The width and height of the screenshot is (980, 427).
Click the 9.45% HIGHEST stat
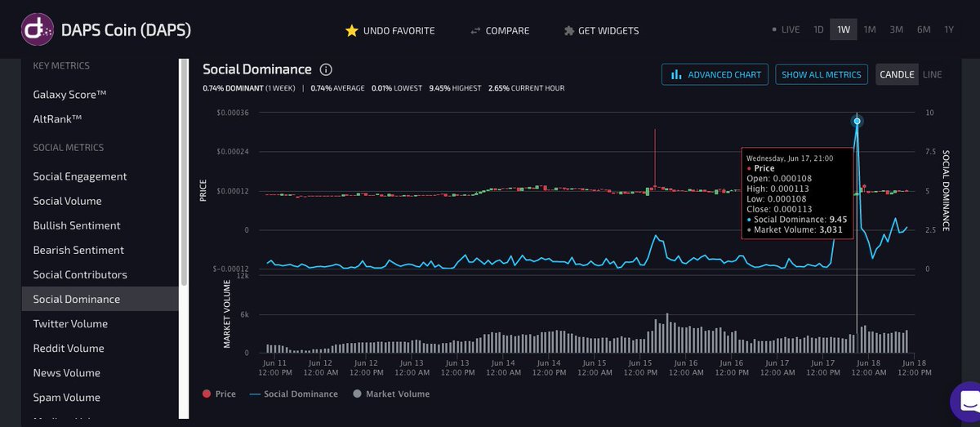pyautogui.click(x=454, y=88)
